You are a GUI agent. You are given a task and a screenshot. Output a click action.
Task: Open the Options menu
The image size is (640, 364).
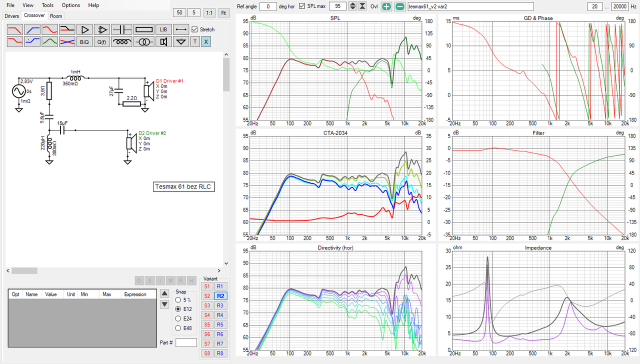click(71, 5)
